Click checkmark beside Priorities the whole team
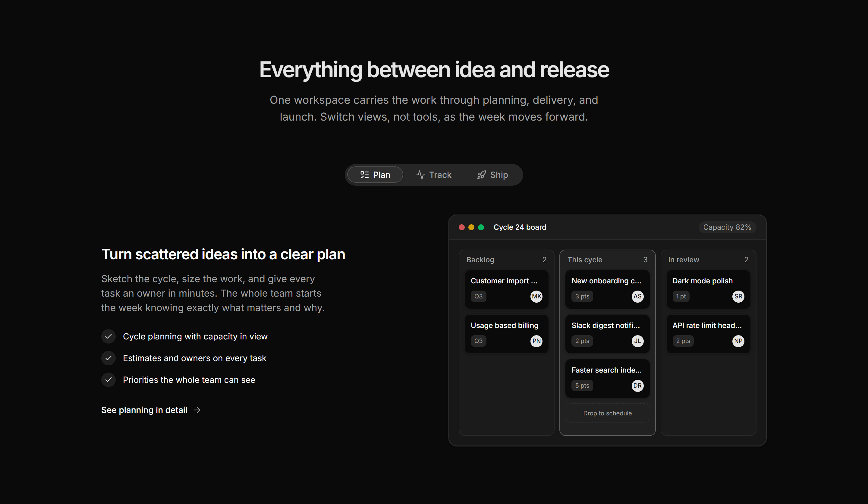The width and height of the screenshot is (868, 504). click(108, 380)
